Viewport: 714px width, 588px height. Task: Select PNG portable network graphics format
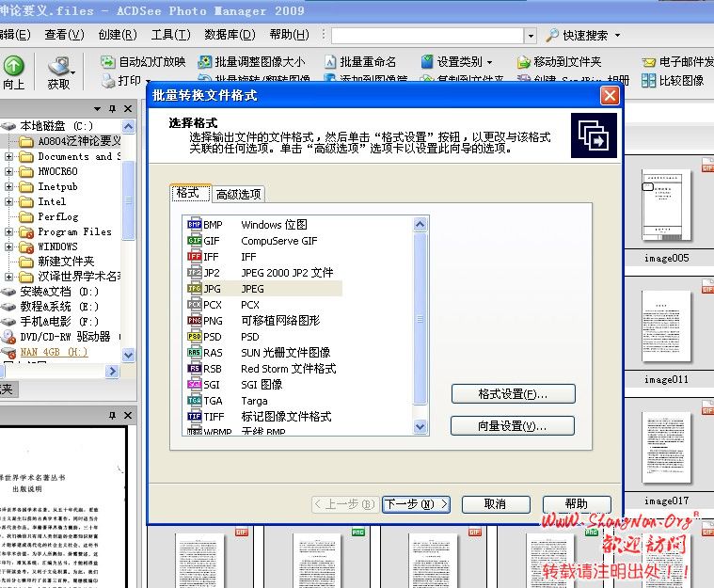(263, 321)
